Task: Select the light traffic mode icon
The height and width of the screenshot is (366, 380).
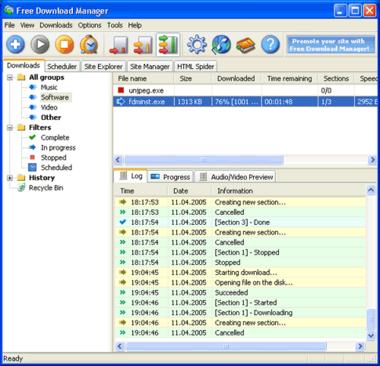Action: [x=119, y=45]
